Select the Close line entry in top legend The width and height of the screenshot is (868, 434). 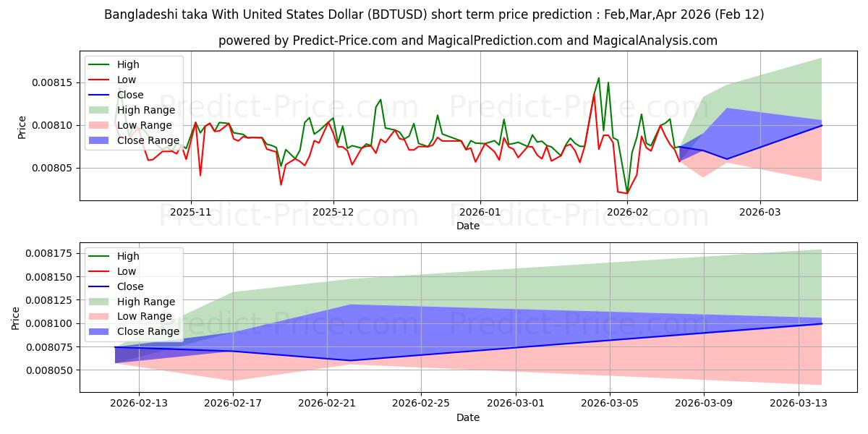coord(130,95)
